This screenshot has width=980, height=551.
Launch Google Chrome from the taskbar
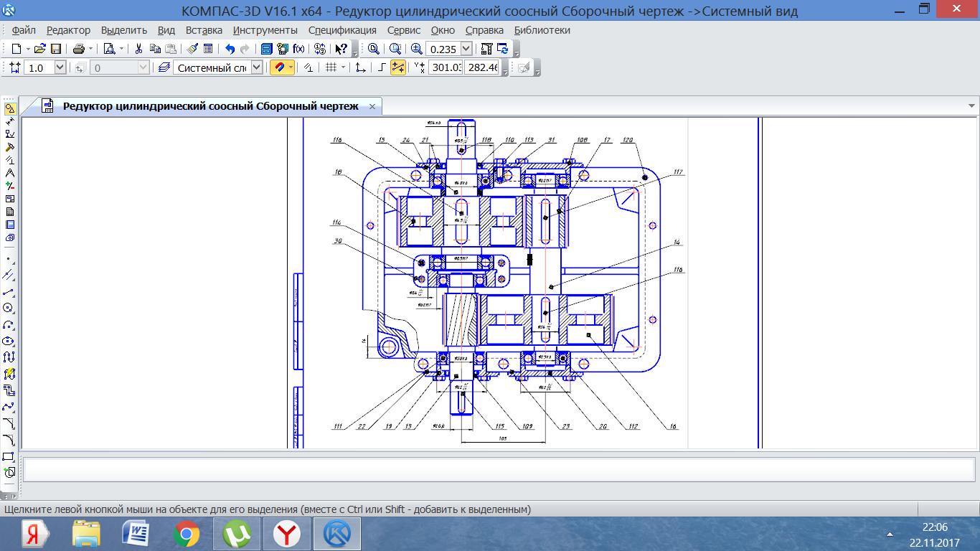coord(186,534)
